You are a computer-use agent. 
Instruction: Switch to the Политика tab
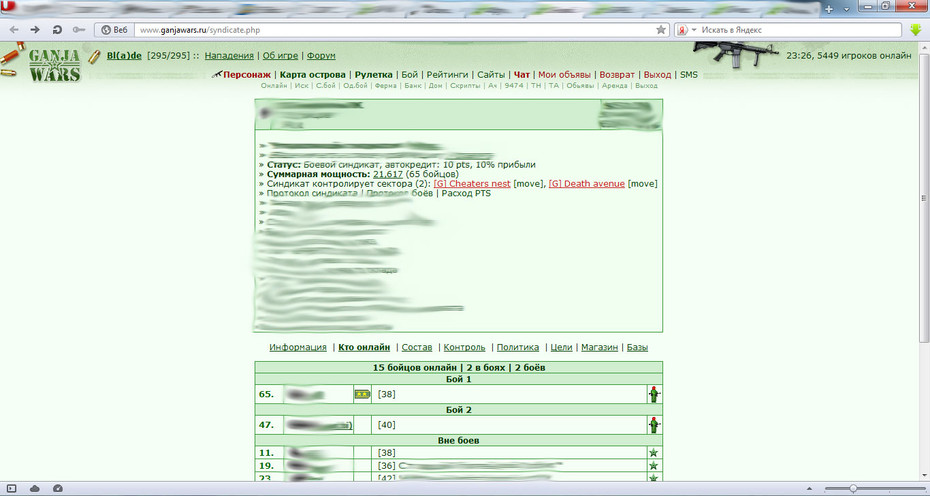(x=518, y=347)
